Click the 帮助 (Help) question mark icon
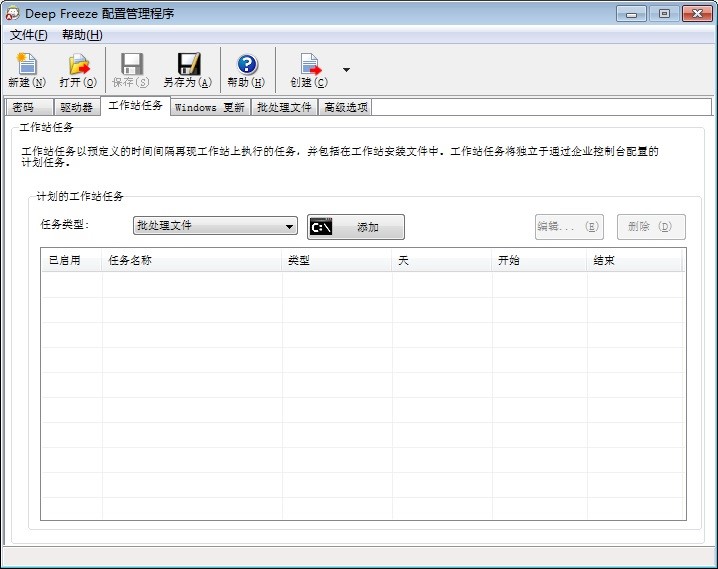718x569 pixels. (x=246, y=65)
